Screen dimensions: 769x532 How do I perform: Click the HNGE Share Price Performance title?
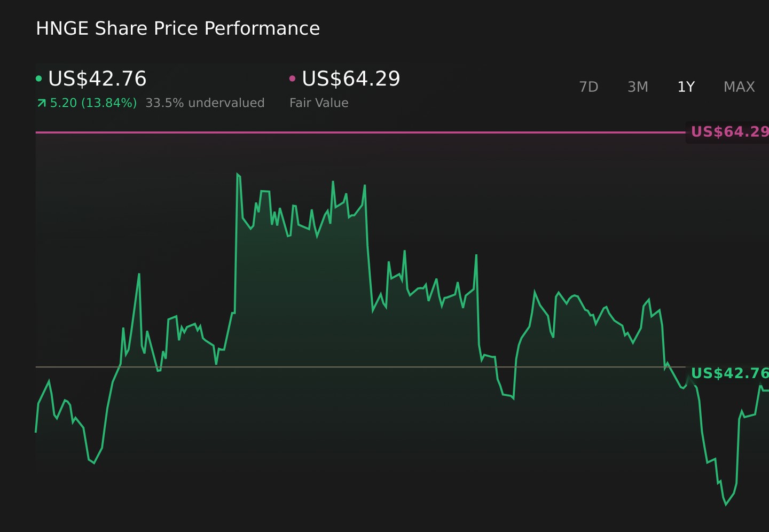178,28
